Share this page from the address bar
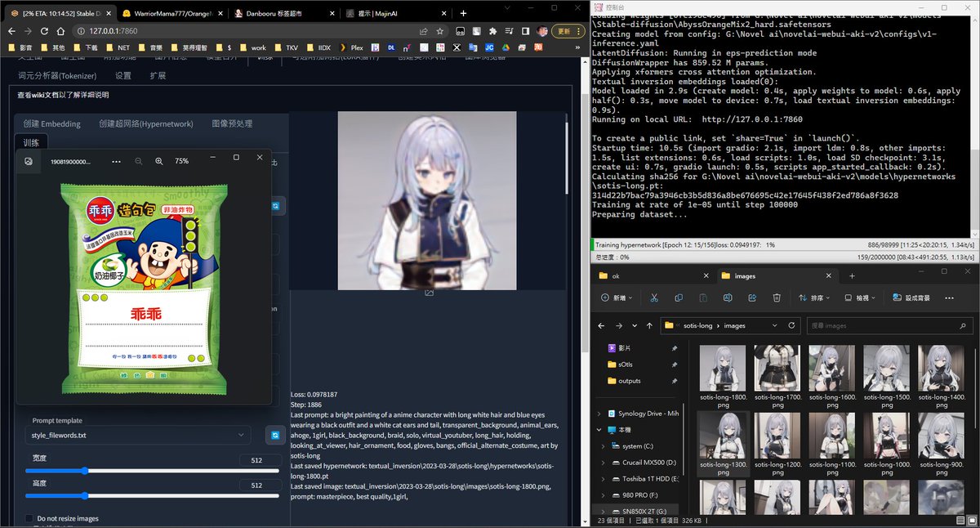This screenshot has height=528, width=980. pyautogui.click(x=423, y=31)
